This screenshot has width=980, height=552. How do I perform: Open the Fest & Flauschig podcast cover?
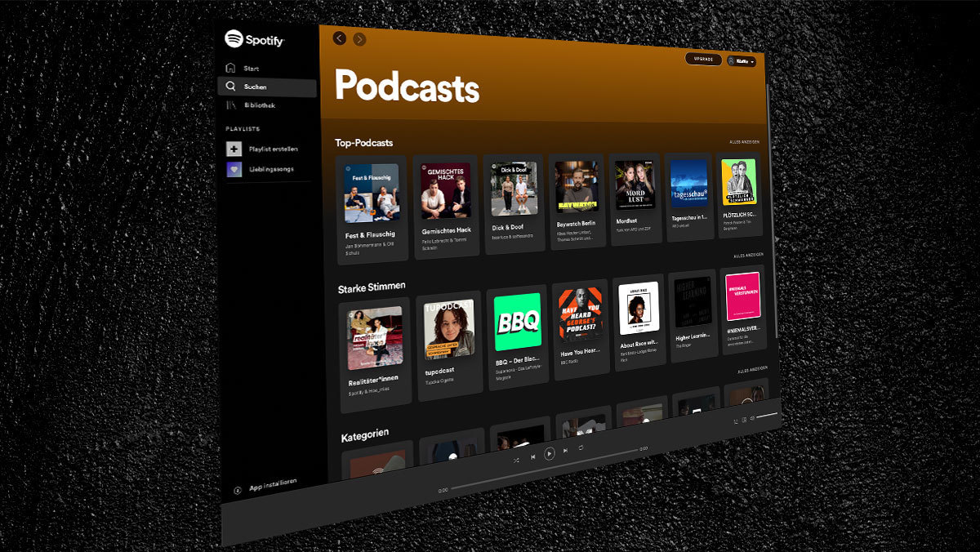click(x=372, y=193)
